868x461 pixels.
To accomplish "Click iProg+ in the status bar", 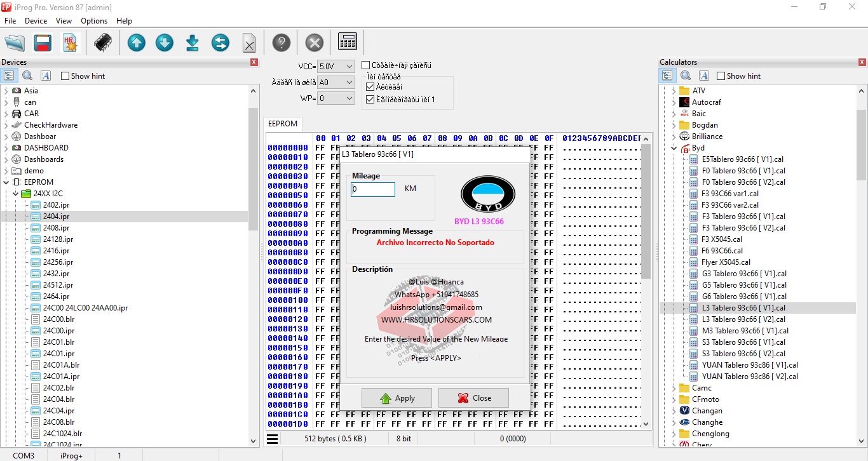I will click(x=72, y=455).
